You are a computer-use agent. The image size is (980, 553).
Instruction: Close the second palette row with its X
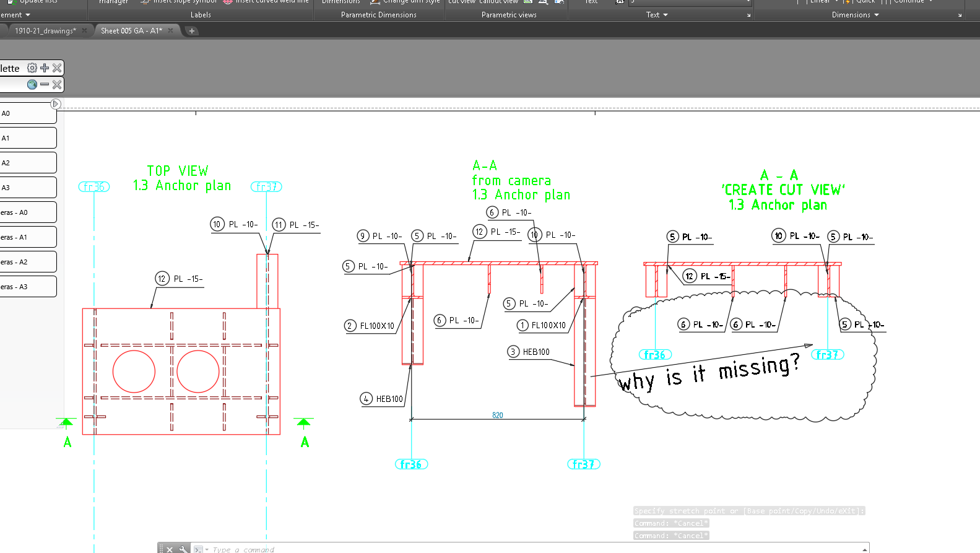click(x=57, y=85)
